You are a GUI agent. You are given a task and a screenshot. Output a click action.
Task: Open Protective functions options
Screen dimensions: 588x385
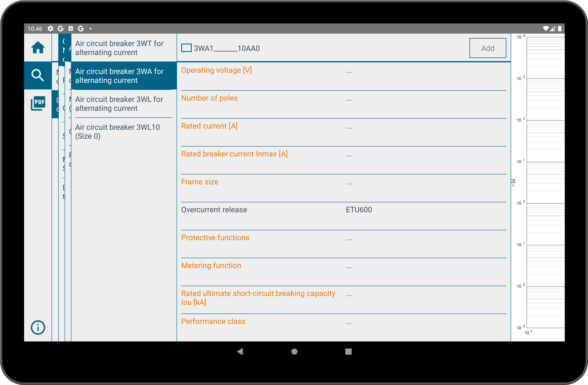click(x=344, y=244)
